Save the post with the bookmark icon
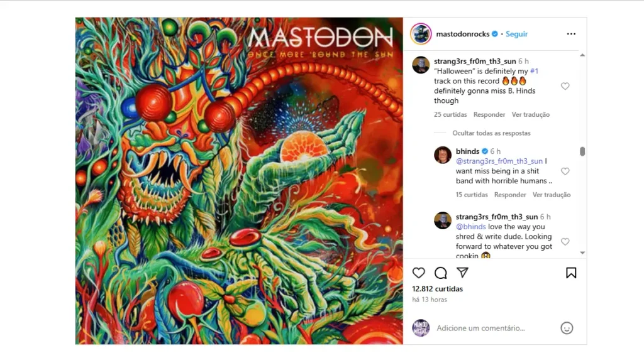Image resolution: width=644 pixels, height=358 pixels. [x=571, y=273]
